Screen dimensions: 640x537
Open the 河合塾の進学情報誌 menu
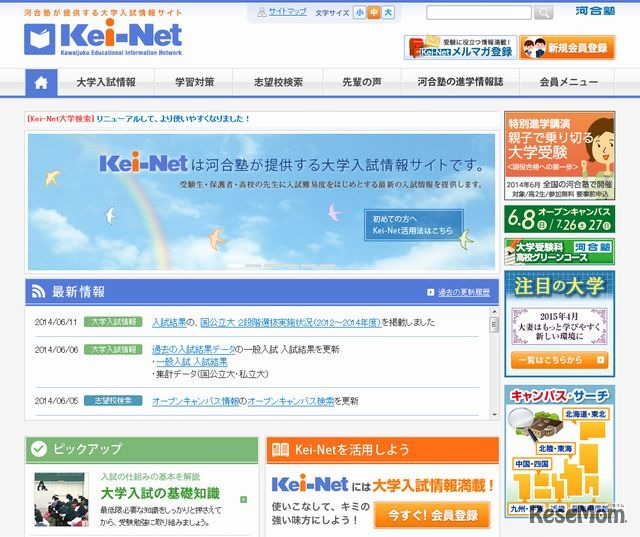pos(460,83)
